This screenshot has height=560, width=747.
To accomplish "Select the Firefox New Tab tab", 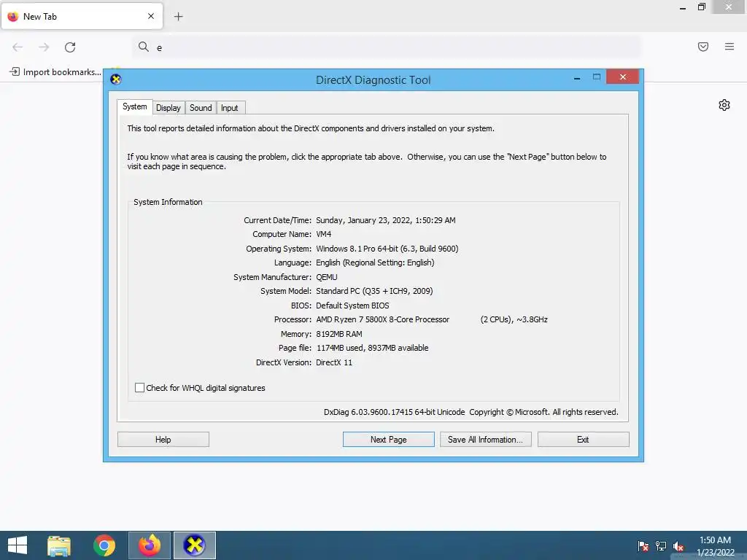I will click(82, 16).
